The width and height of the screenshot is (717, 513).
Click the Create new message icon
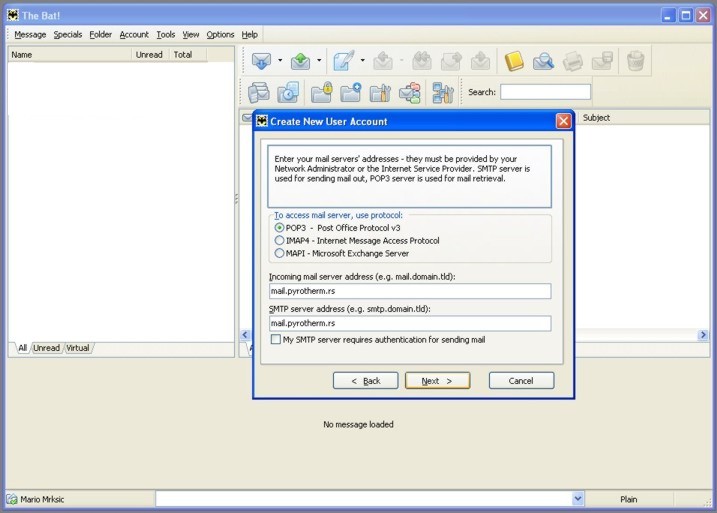tap(344, 60)
